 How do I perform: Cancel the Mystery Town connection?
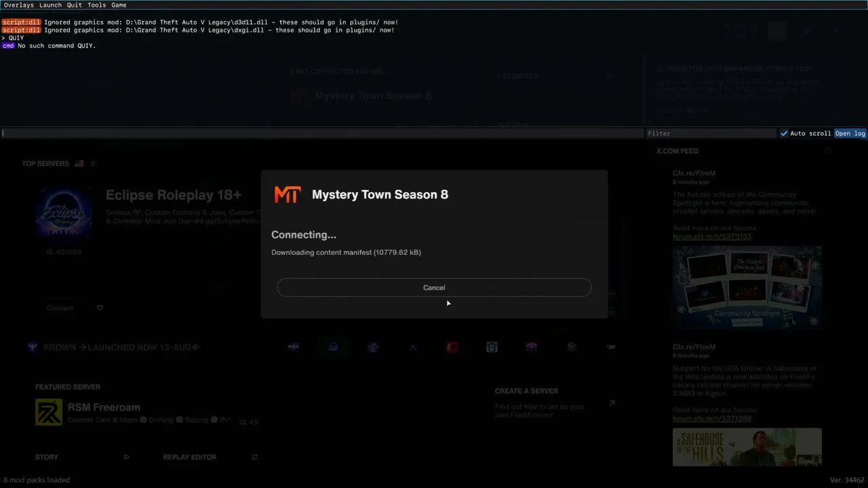(x=434, y=287)
